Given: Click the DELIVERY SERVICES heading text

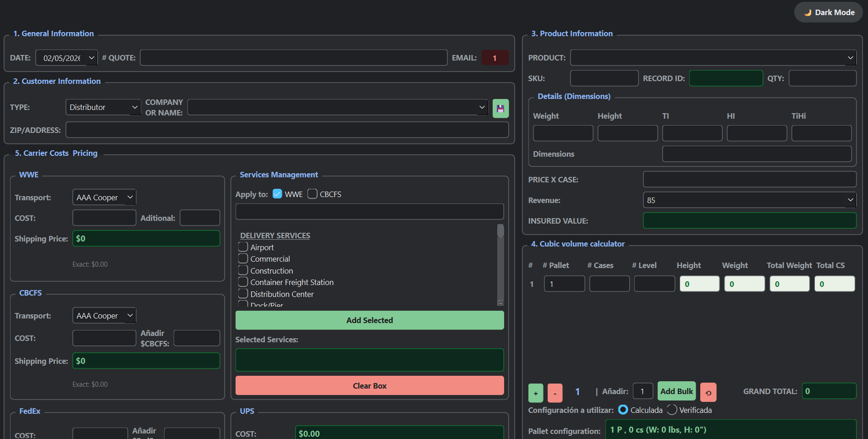Looking at the screenshot, I should tap(275, 236).
